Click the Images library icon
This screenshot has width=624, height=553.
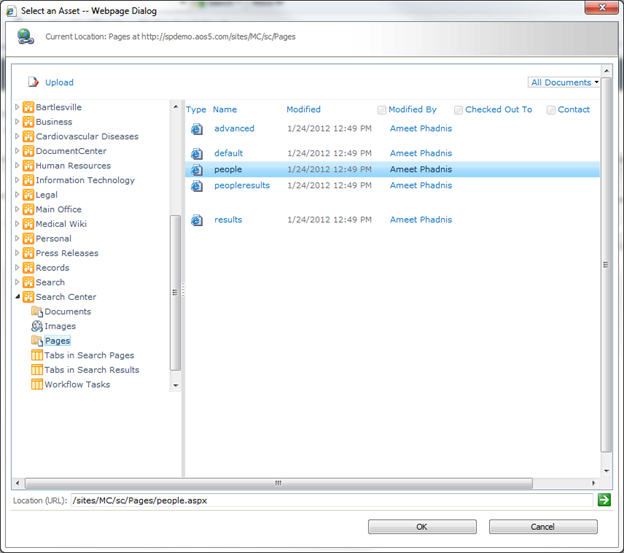coord(37,326)
